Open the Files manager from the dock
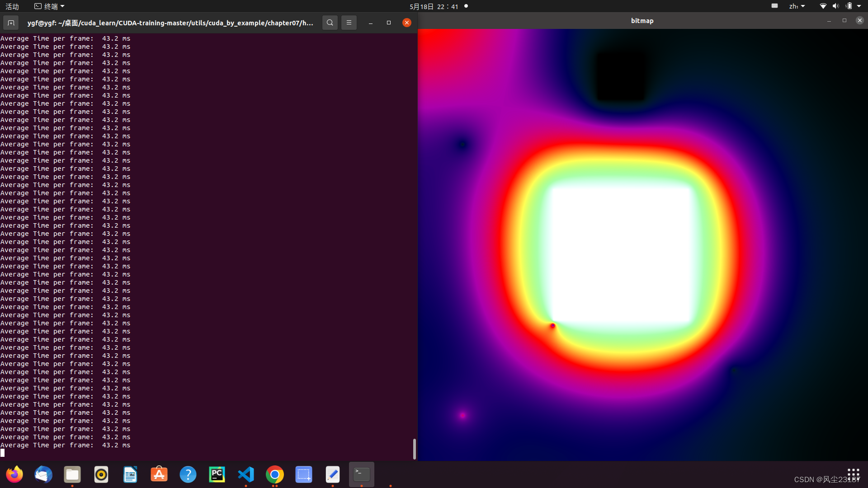Viewport: 868px width, 488px height. [x=72, y=474]
